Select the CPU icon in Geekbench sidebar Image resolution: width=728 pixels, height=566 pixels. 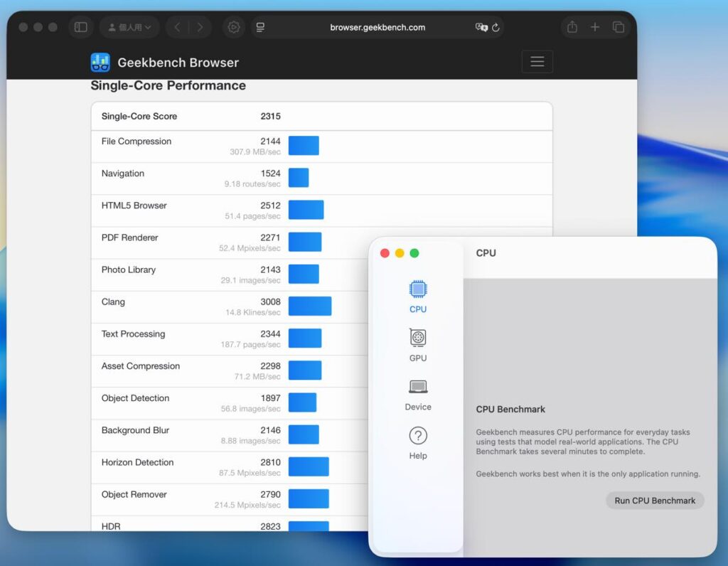[418, 289]
